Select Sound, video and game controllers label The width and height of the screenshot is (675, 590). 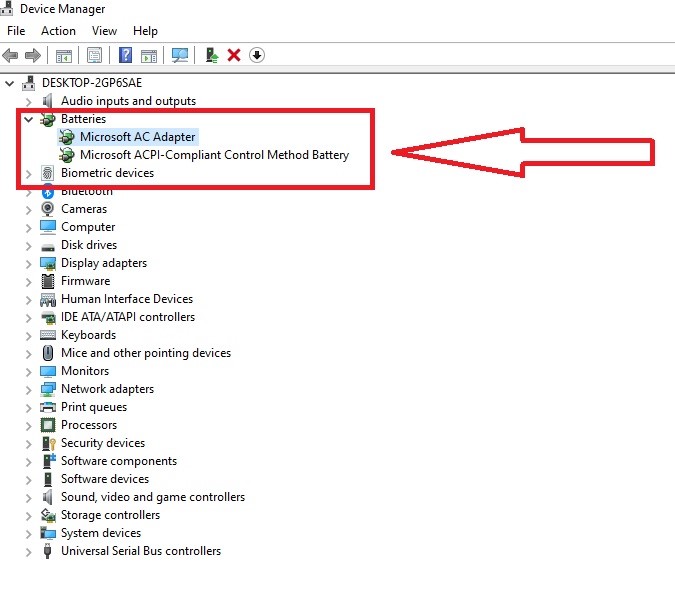pos(153,497)
